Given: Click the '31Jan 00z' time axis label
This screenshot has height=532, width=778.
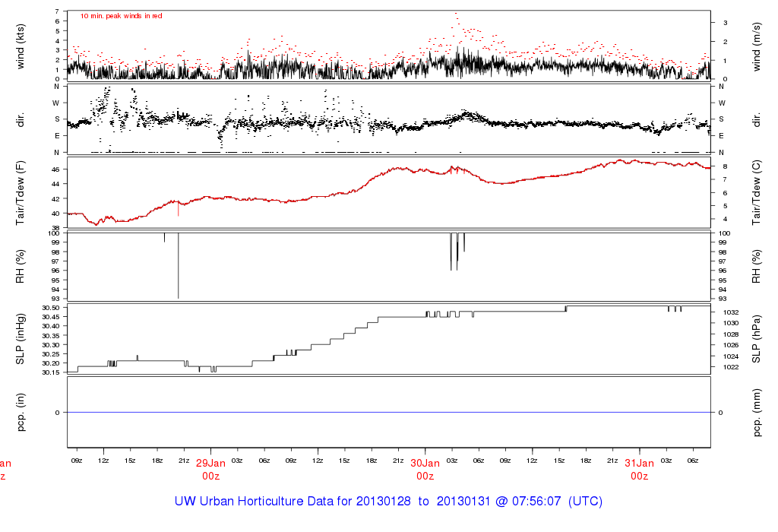Looking at the screenshot, I should click(x=640, y=470).
